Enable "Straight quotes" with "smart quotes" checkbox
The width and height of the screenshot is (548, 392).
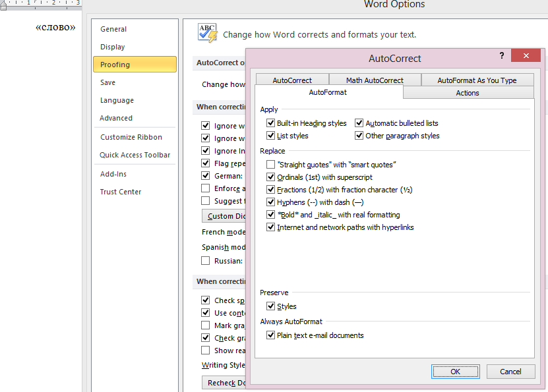pos(271,165)
